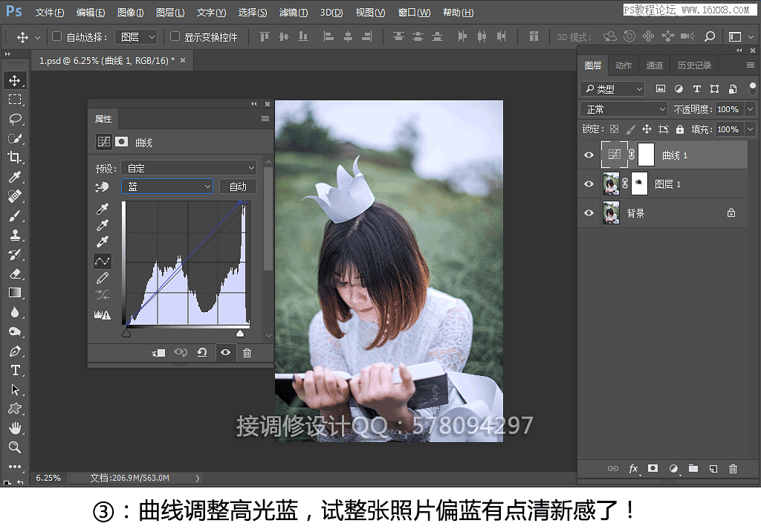
Task: Click the on-image adjustment hand tool
Action: [x=102, y=187]
